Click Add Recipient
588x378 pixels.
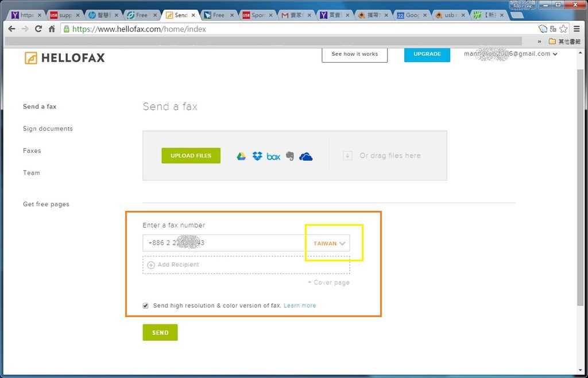pyautogui.click(x=246, y=265)
